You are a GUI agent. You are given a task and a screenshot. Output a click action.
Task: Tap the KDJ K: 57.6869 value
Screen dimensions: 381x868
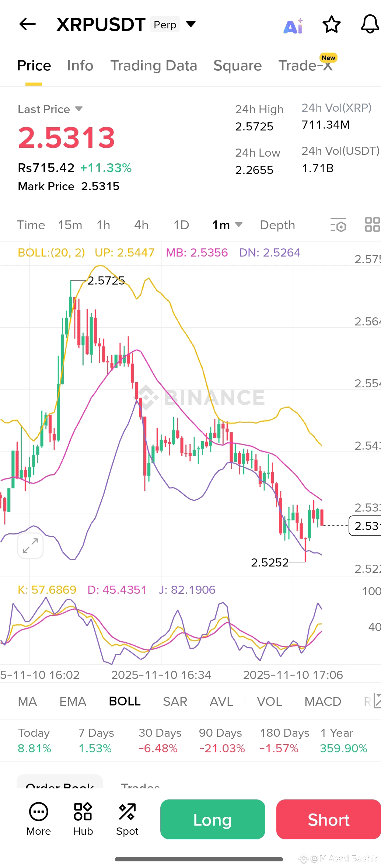point(47,590)
